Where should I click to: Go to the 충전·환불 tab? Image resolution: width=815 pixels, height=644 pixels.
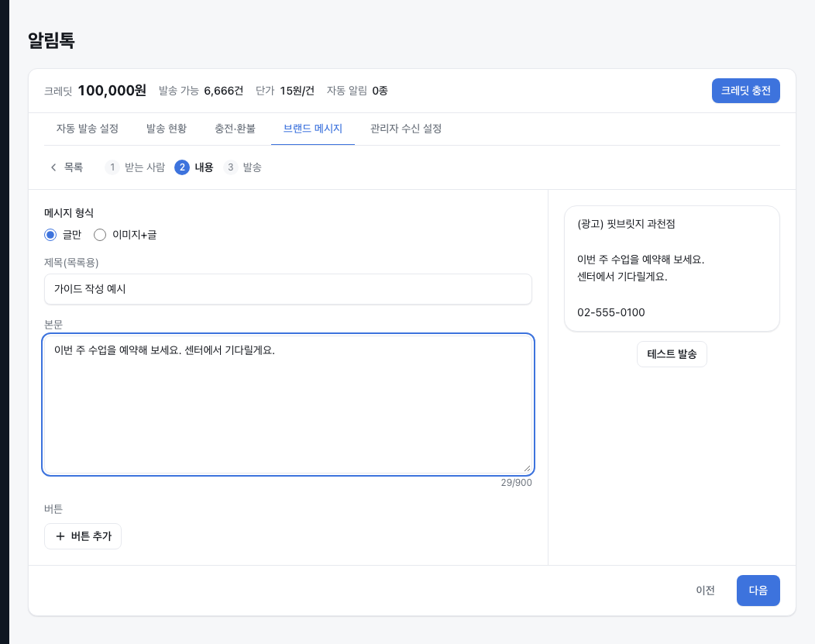[x=235, y=129]
